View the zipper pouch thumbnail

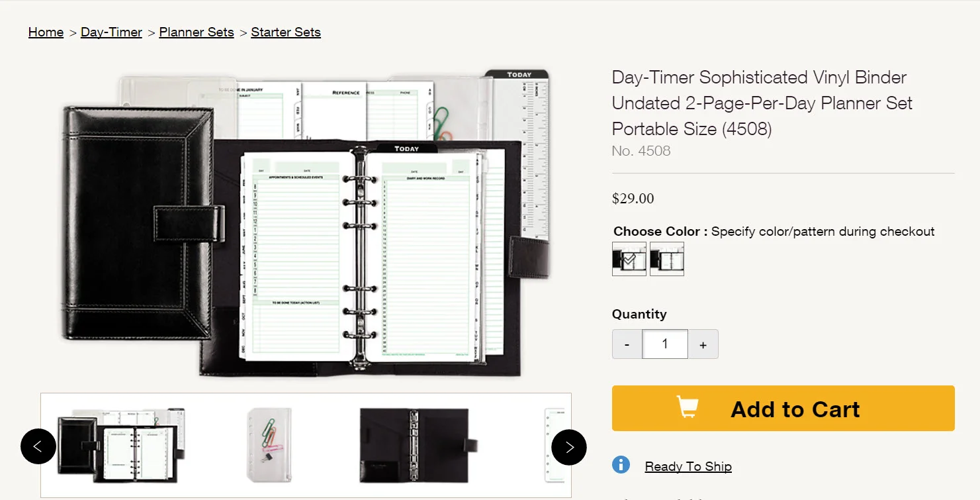(x=269, y=445)
